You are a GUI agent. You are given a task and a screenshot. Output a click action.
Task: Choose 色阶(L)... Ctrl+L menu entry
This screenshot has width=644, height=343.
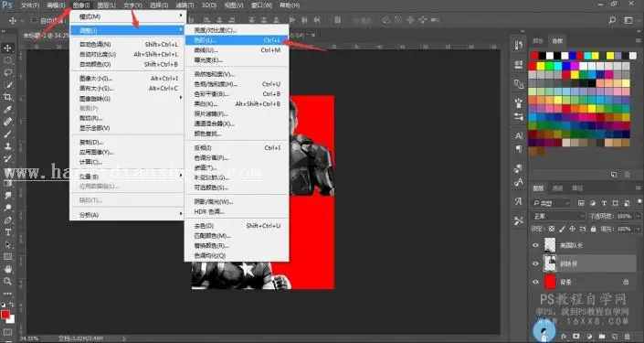(237, 40)
